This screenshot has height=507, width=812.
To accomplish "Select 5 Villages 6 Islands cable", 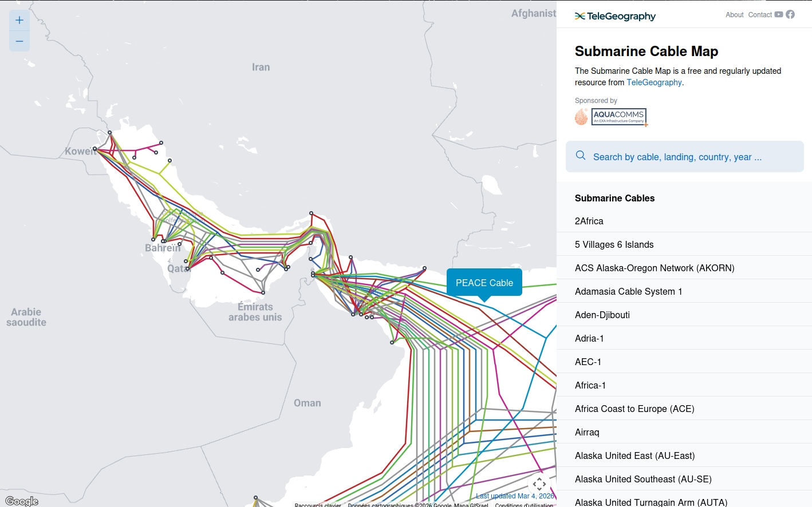I will (684, 244).
